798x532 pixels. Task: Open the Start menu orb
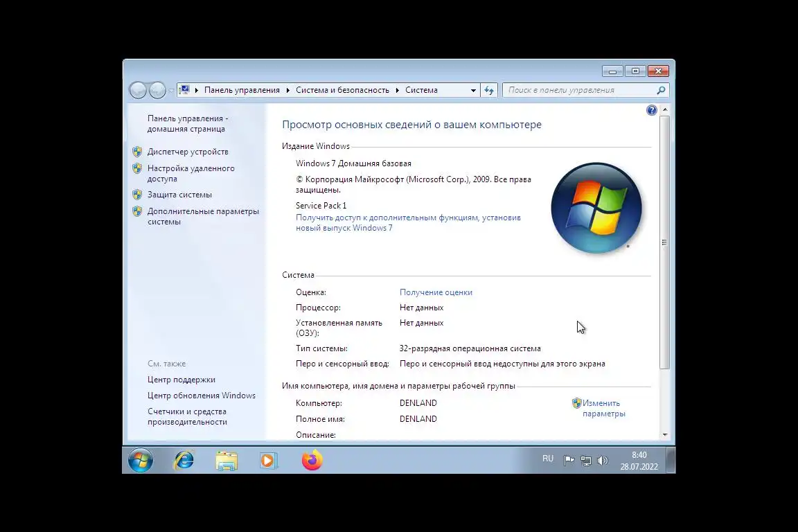[141, 460]
